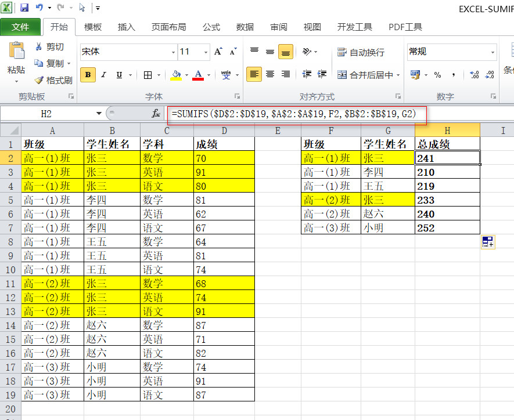Open the font color palette dropdown

(x=209, y=75)
